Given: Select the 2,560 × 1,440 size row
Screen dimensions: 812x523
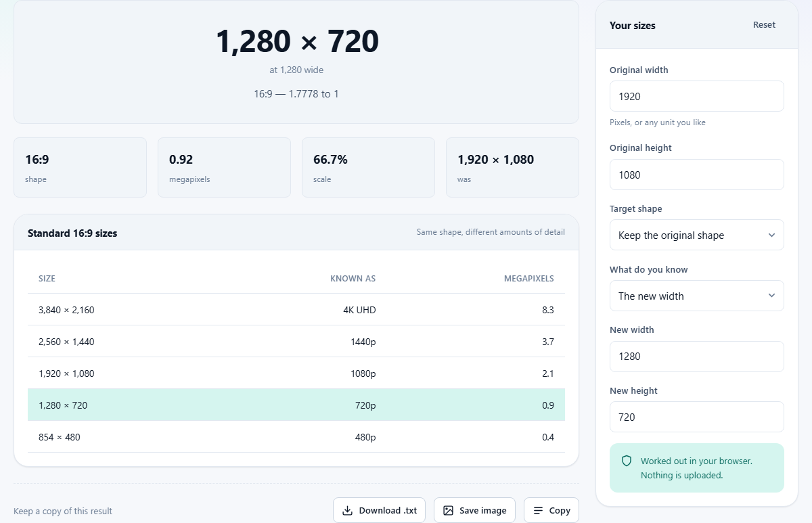Looking at the screenshot, I should tap(296, 342).
